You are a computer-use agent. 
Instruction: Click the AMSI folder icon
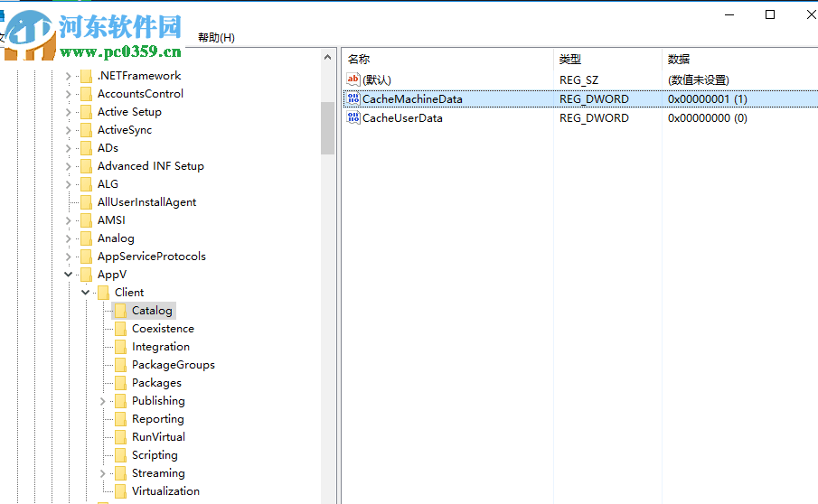87,220
